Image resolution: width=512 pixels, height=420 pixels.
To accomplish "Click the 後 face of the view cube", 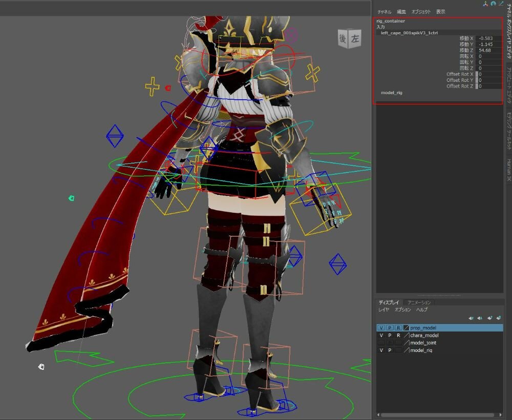I will [343, 38].
